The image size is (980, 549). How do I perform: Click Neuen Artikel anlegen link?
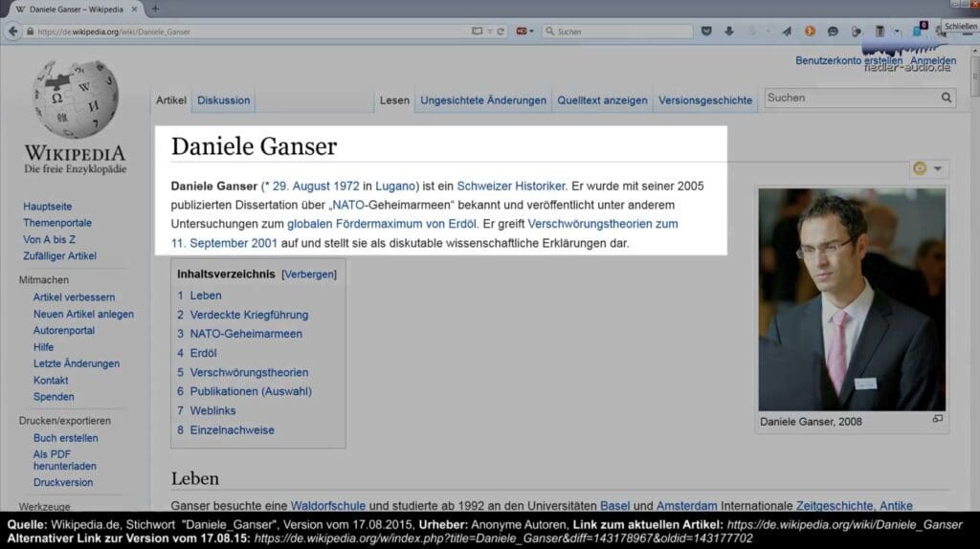[83, 314]
